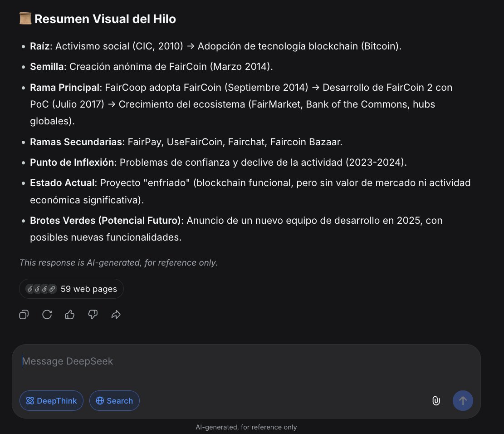Send the message with the up-arrow button
Viewport: 504px width, 434px height.
click(463, 400)
